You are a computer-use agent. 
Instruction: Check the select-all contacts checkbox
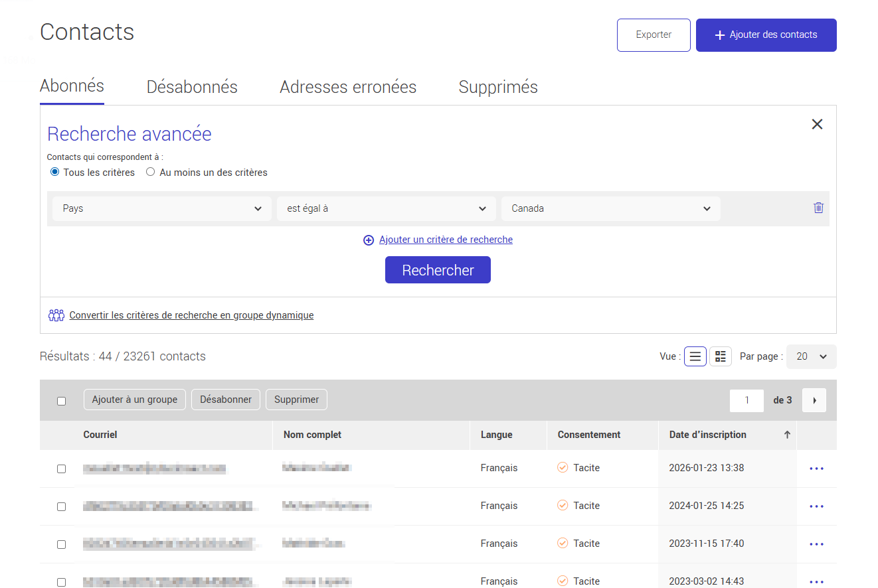coord(62,400)
